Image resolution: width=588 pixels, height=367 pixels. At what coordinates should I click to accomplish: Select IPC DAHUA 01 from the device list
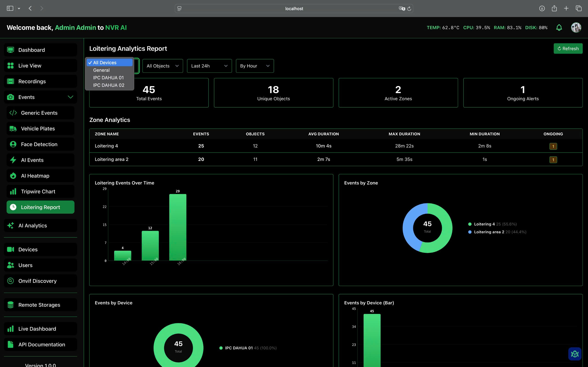[108, 78]
